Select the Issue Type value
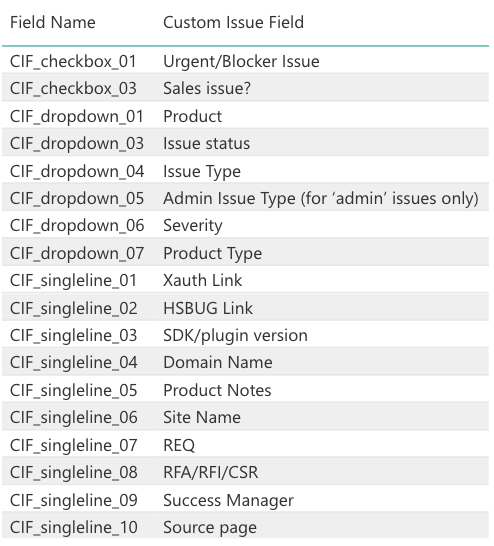The image size is (494, 546). (202, 171)
